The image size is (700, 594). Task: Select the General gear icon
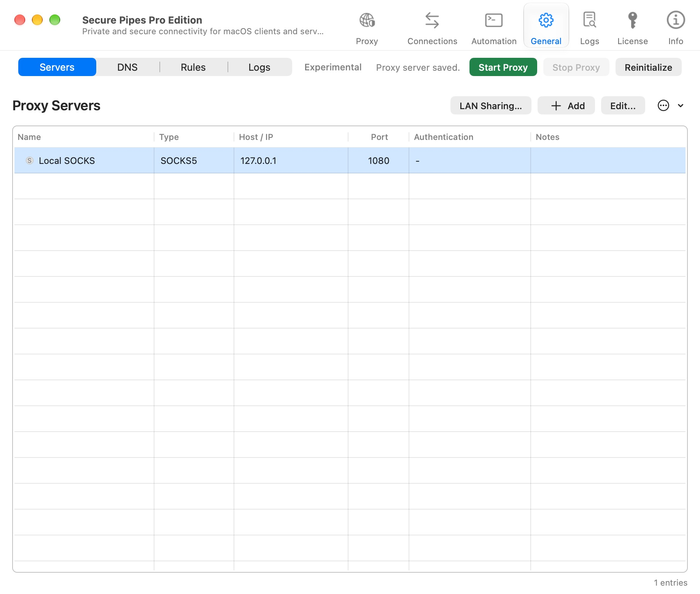click(x=546, y=20)
